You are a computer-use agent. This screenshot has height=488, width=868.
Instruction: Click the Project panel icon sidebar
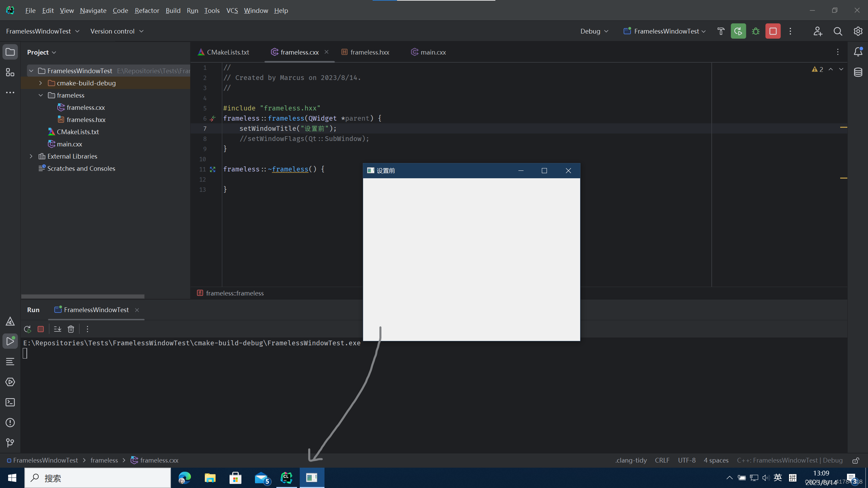(x=10, y=53)
